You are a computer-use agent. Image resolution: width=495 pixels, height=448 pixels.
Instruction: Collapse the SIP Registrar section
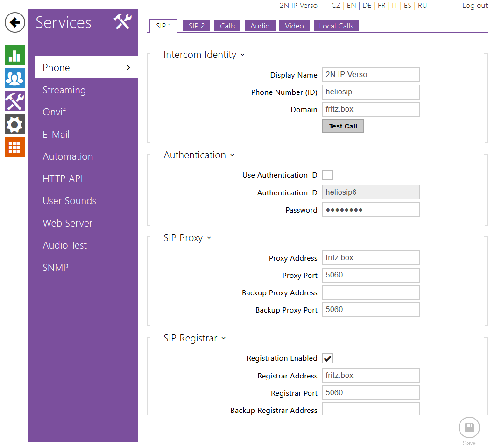[223, 339]
